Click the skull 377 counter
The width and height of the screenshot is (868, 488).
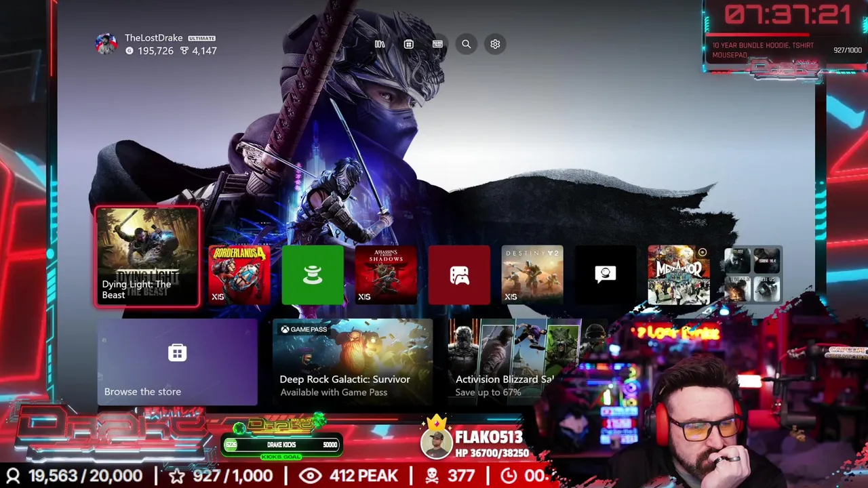tap(460, 476)
